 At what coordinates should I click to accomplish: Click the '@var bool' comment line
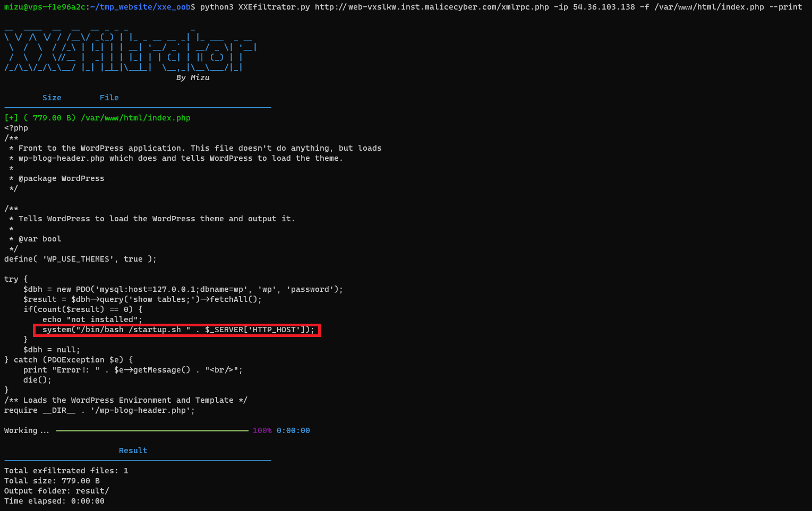click(35, 239)
